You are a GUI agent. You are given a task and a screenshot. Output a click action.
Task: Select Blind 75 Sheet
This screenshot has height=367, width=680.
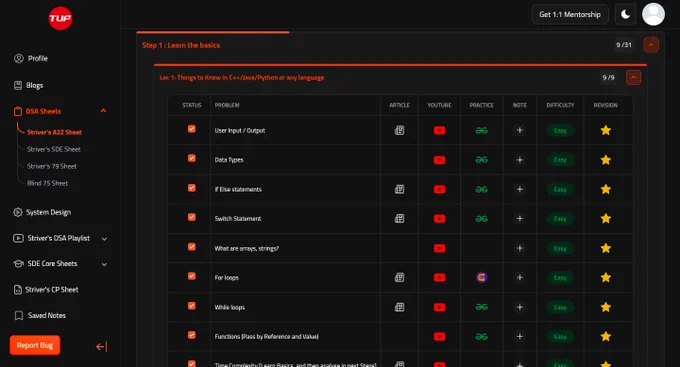click(47, 183)
